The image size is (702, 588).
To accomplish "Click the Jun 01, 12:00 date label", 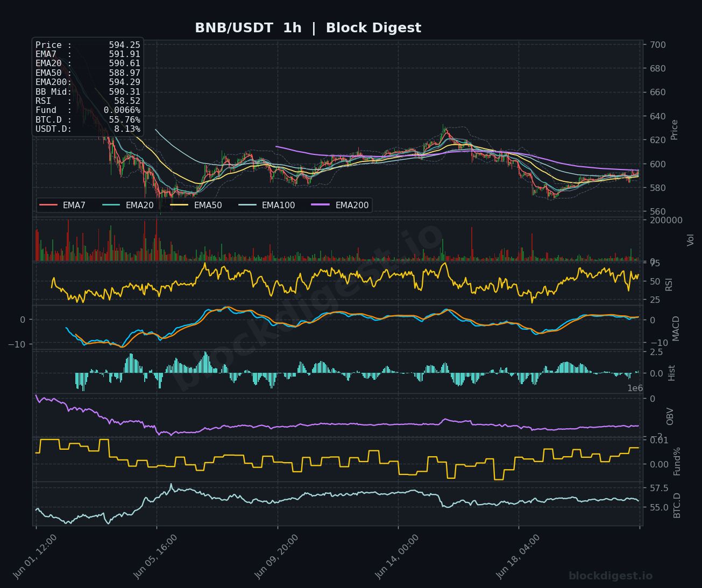I will pos(36,556).
